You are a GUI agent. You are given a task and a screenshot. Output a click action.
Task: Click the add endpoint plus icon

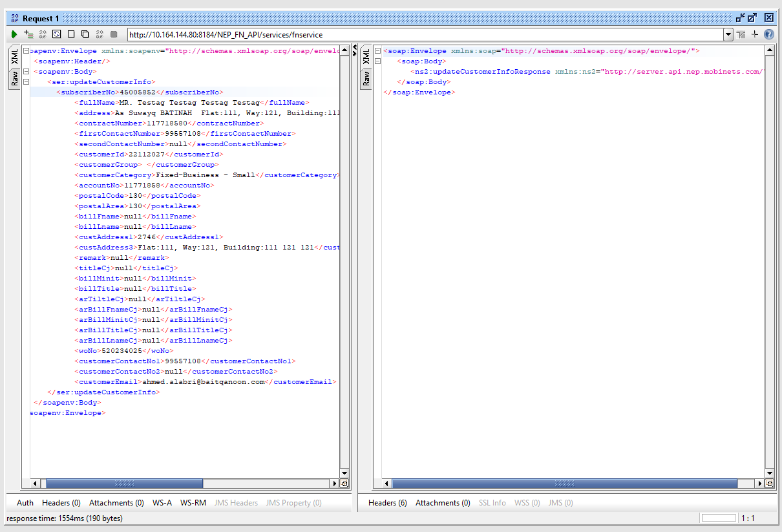coord(754,34)
